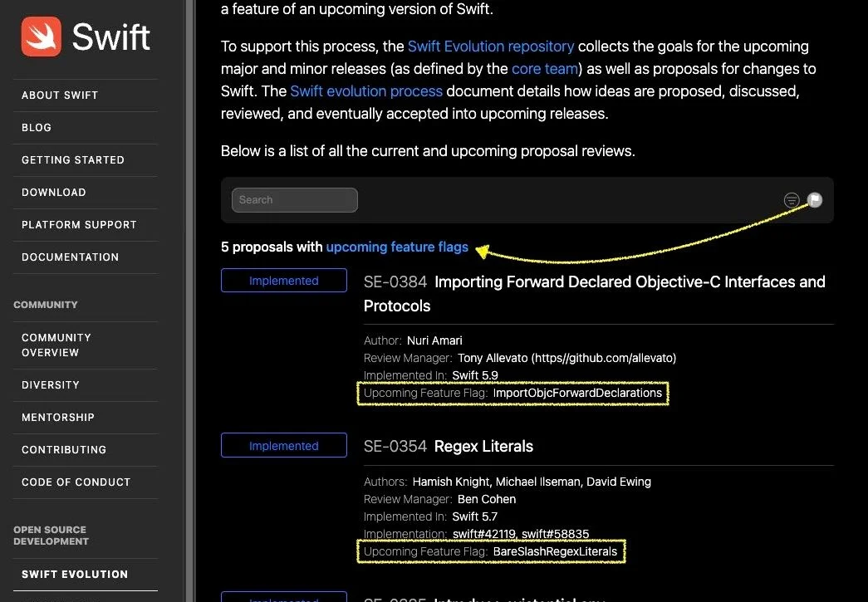868x602 pixels.
Task: Open Getting Started in the sidebar
Action: point(73,160)
